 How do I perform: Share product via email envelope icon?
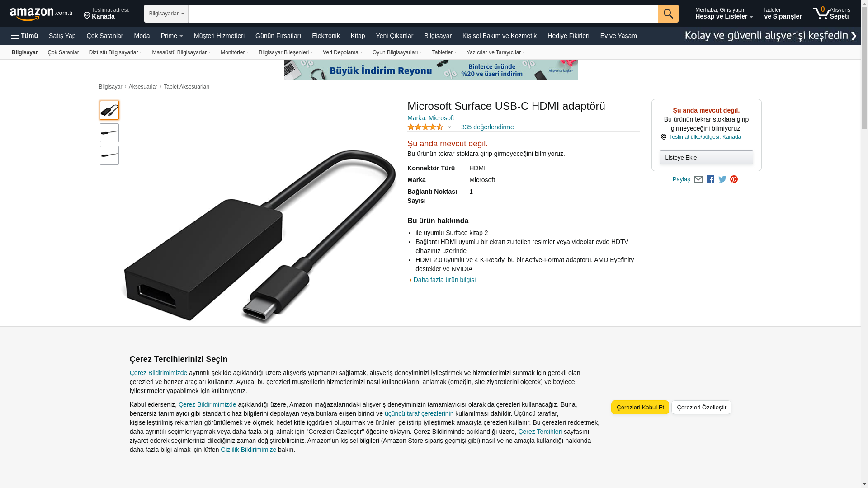pyautogui.click(x=698, y=179)
